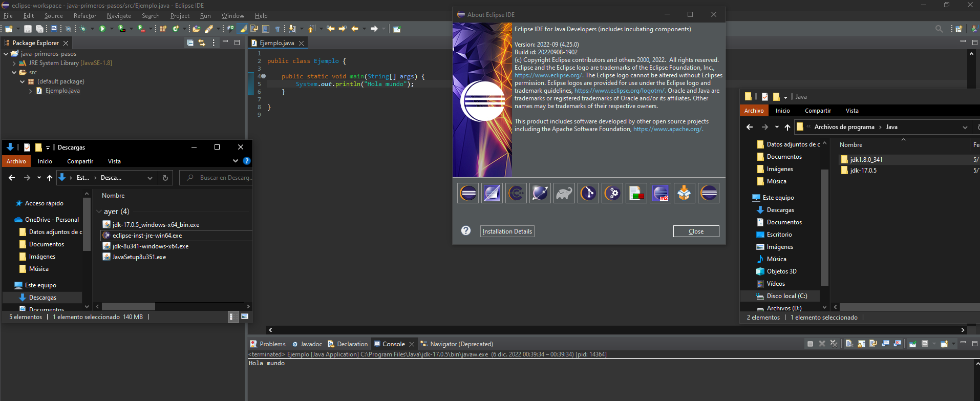This screenshot has height=401, width=980.
Task: Click the Git branch plugin icon in About dialog
Action: [x=588, y=193]
